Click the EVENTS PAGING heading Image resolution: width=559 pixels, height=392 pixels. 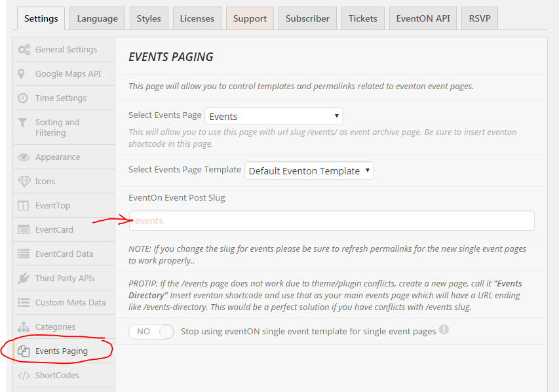[x=171, y=57]
